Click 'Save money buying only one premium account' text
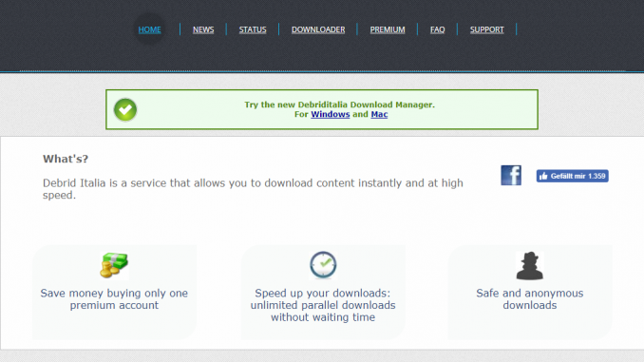 (114, 299)
